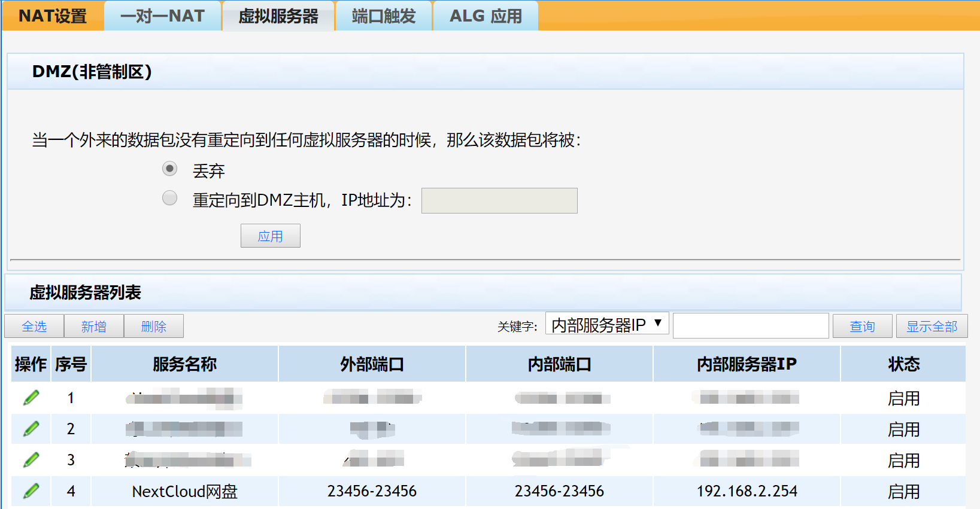
Task: Click the edit pencil icon for row 1
Action: click(x=31, y=398)
